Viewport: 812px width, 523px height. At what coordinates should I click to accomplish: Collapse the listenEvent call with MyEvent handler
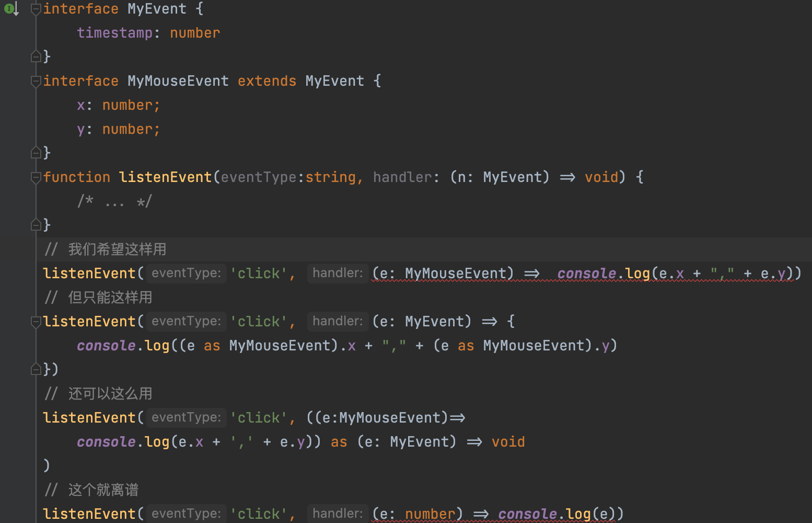pos(36,322)
